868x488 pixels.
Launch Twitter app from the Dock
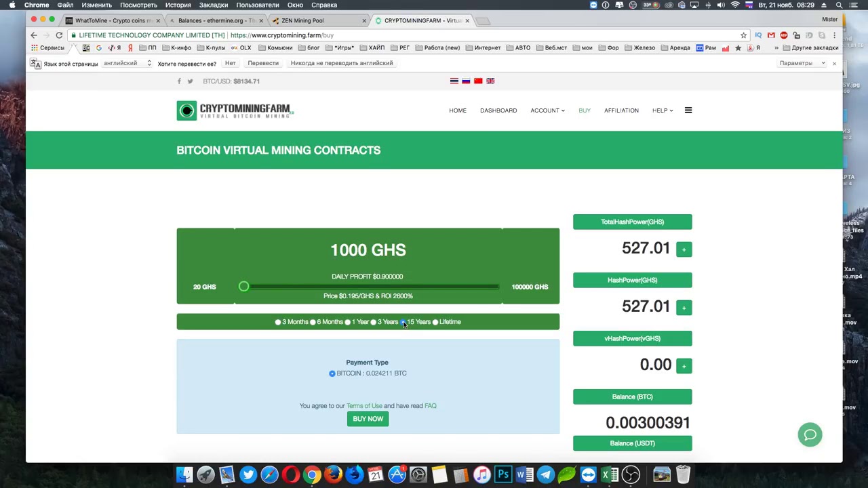pyautogui.click(x=248, y=474)
